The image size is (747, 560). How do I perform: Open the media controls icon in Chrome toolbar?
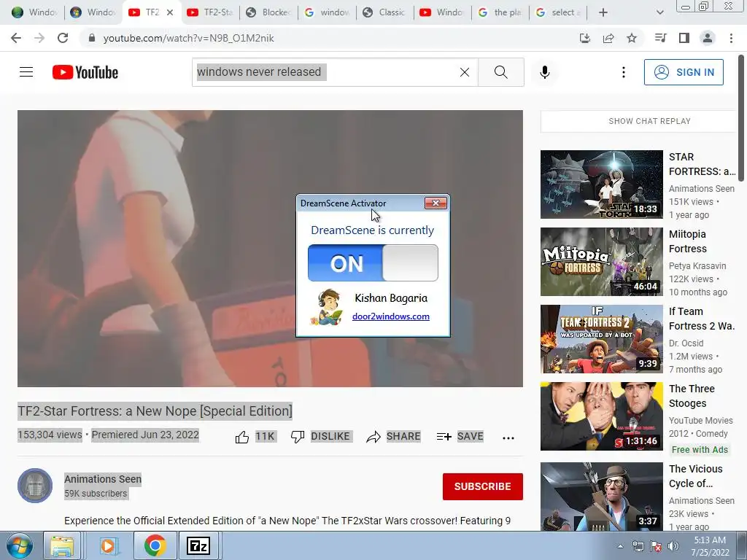pos(660,38)
